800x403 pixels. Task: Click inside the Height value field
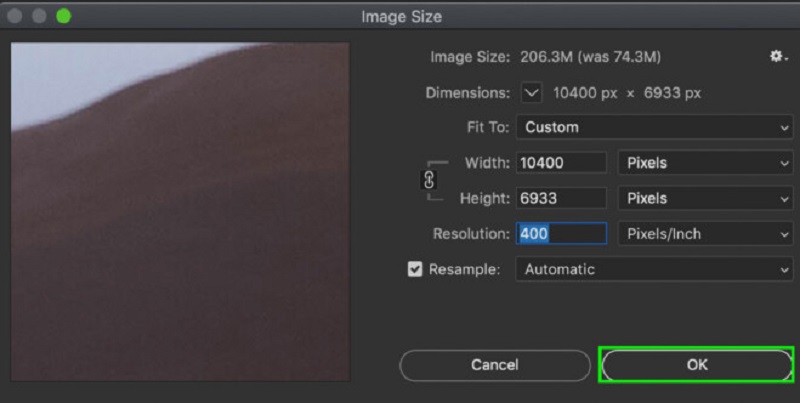(x=561, y=198)
